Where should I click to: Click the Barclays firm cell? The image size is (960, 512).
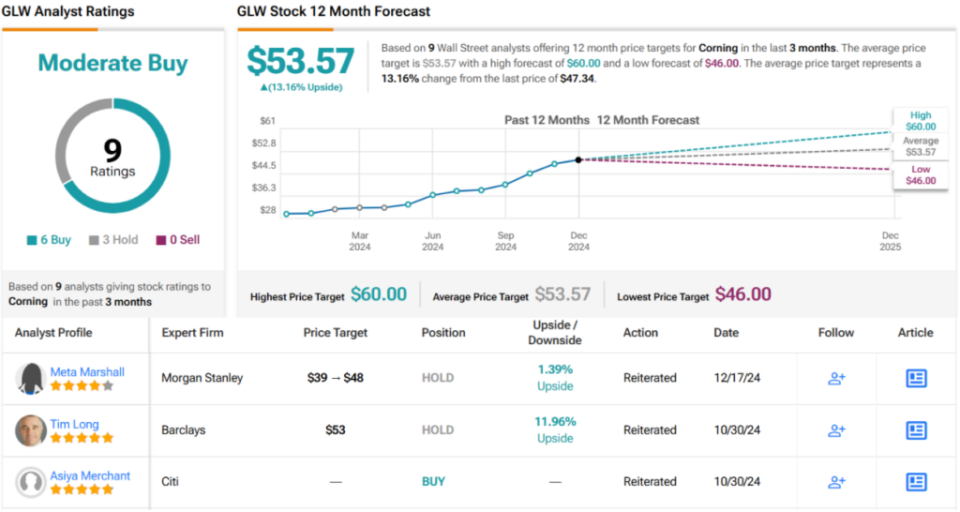pyautogui.click(x=183, y=430)
